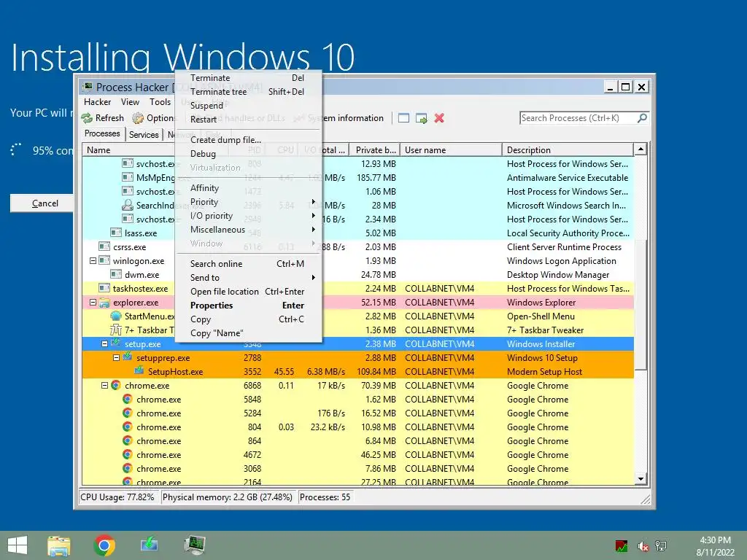This screenshot has width=747, height=560.
Task: Expand the Priority submenu
Action: (248, 202)
